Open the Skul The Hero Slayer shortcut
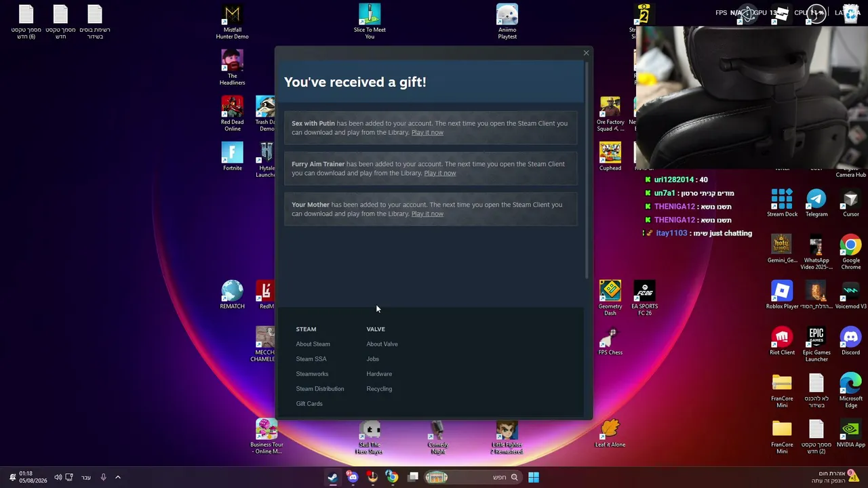This screenshot has height=488, width=868. coord(370,436)
